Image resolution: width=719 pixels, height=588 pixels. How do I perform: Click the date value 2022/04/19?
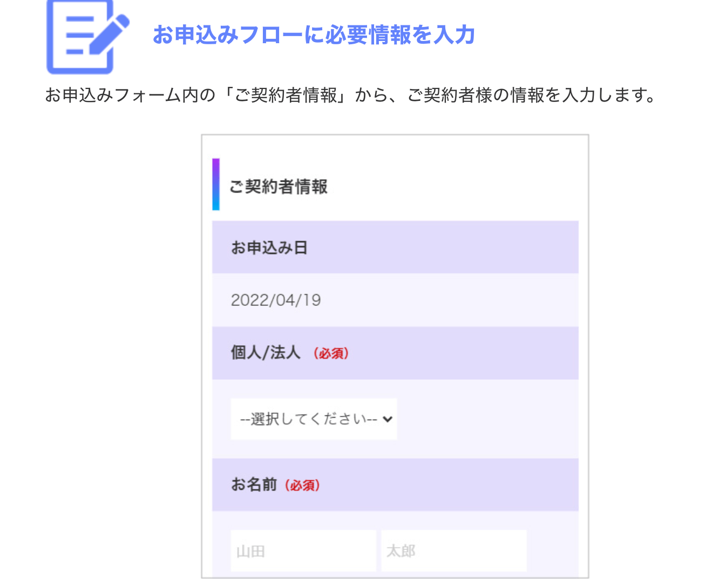276,300
